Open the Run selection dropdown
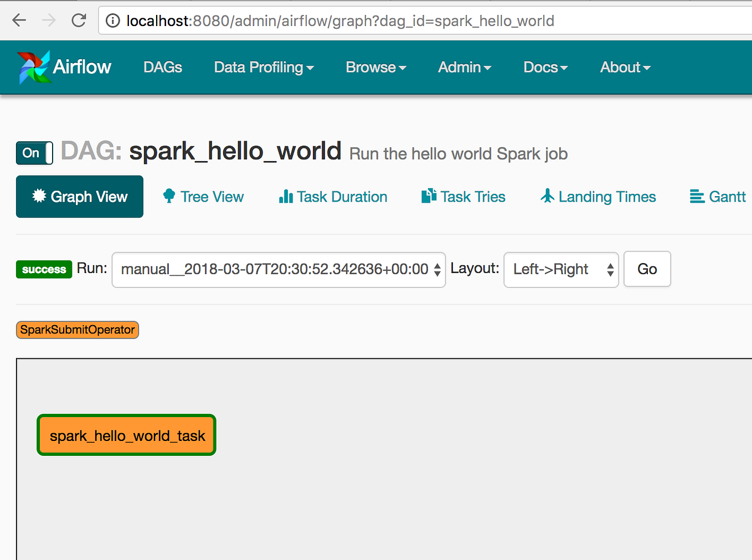This screenshot has width=752, height=560. click(x=279, y=270)
